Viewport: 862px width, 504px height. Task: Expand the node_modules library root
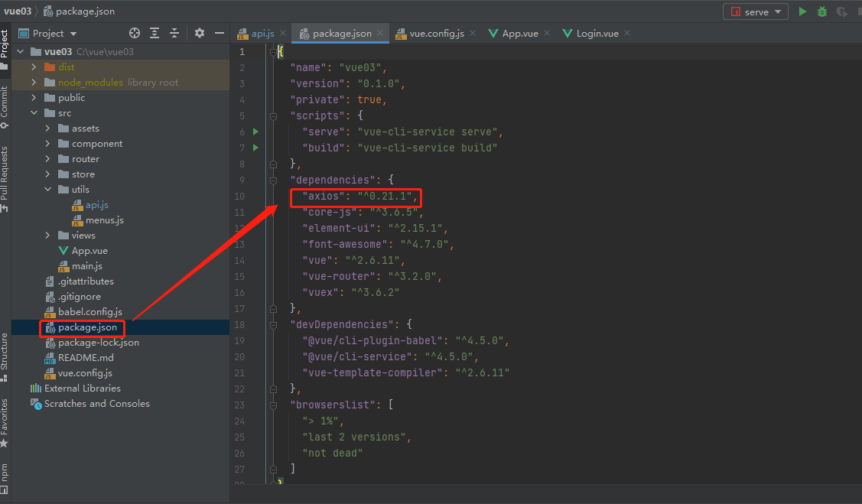click(34, 82)
